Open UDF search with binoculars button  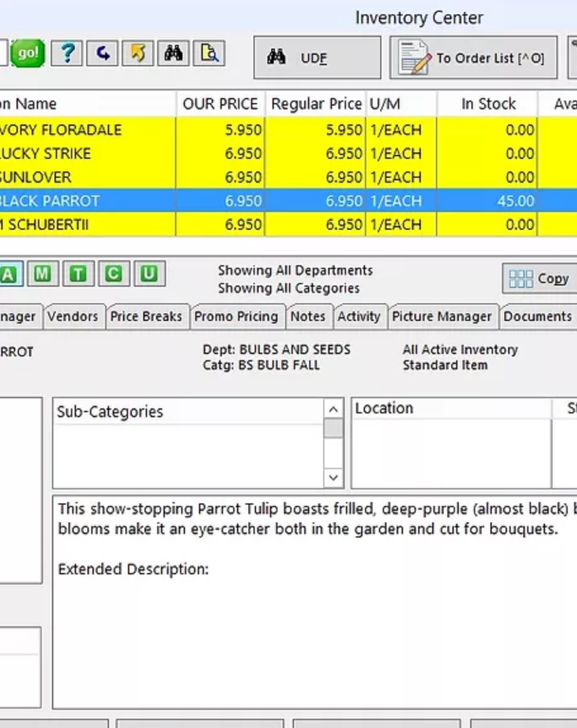[317, 58]
